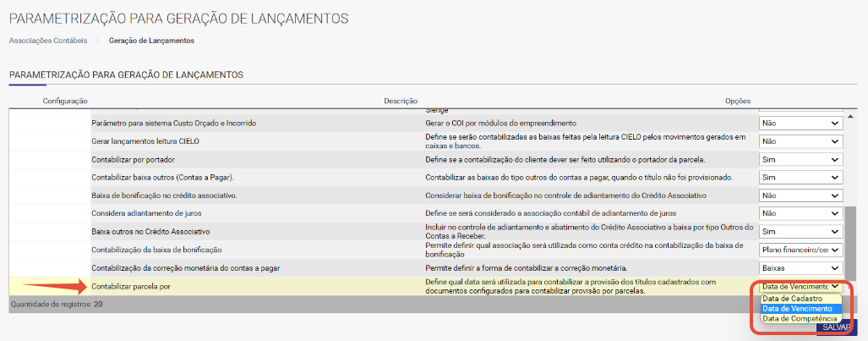Open dropdown for Custo Orçado e Incorrido parameter
This screenshot has height=341, width=868.
point(800,123)
